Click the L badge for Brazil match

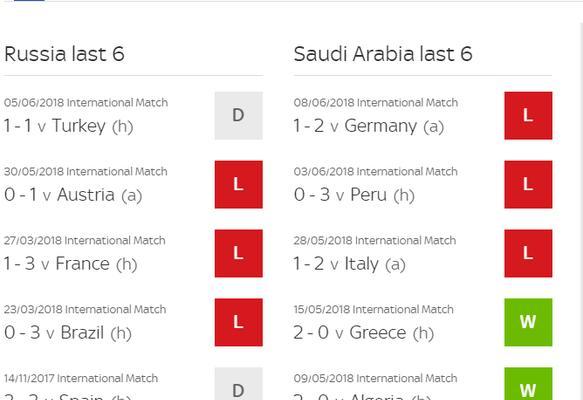coord(239,322)
